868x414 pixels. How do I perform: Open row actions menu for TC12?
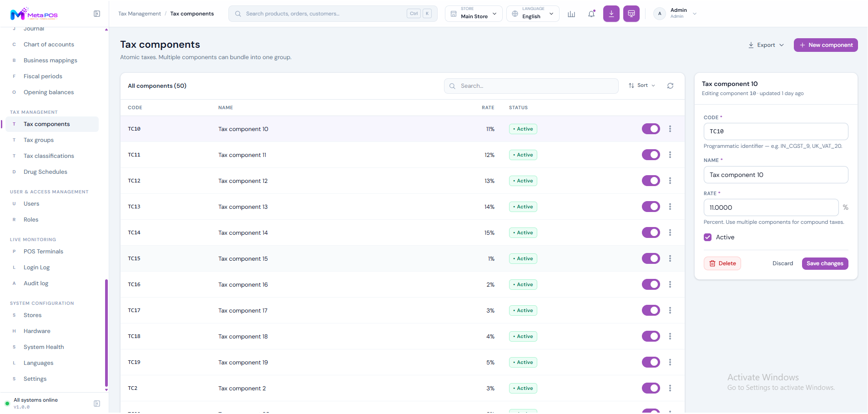coord(670,181)
